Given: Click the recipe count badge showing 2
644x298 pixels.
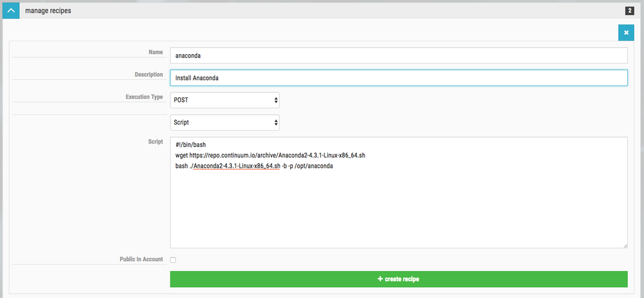Looking at the screenshot, I should coord(629,11).
